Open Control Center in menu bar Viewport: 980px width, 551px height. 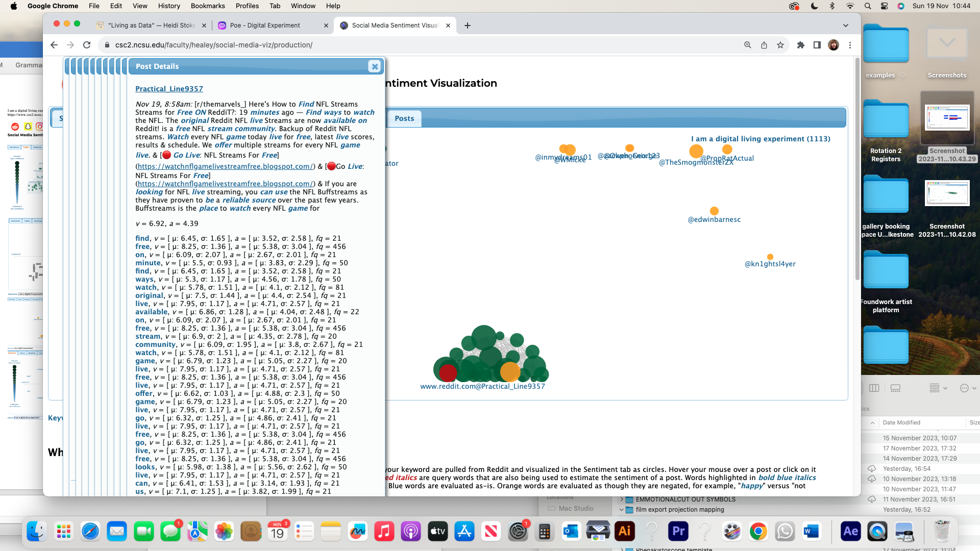point(885,6)
